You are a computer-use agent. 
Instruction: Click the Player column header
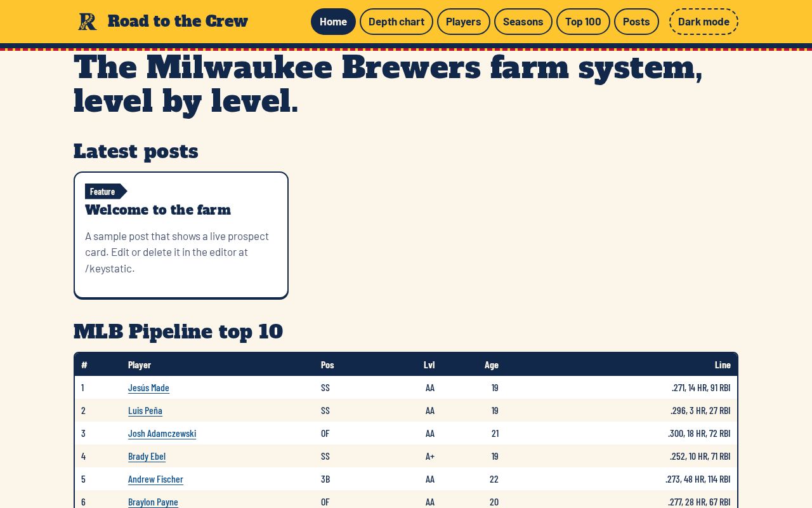click(140, 365)
